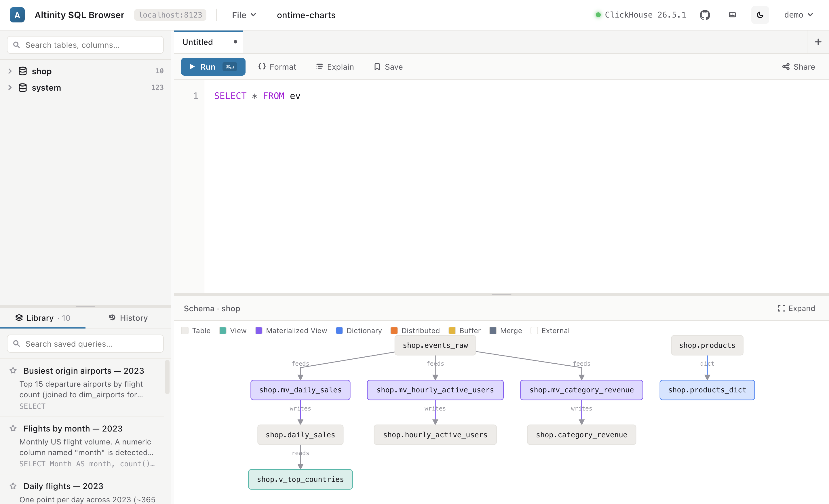
Task: Expand the system database chevron
Action: pos(10,87)
